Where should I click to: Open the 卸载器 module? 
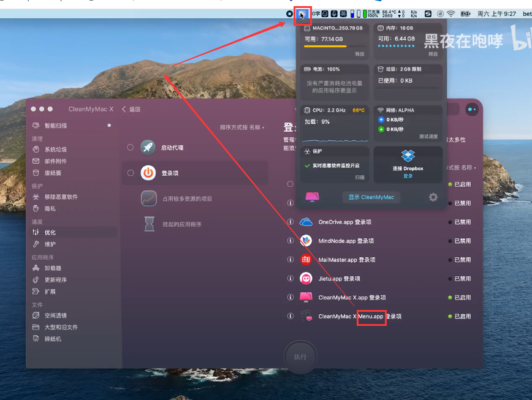[x=53, y=268]
